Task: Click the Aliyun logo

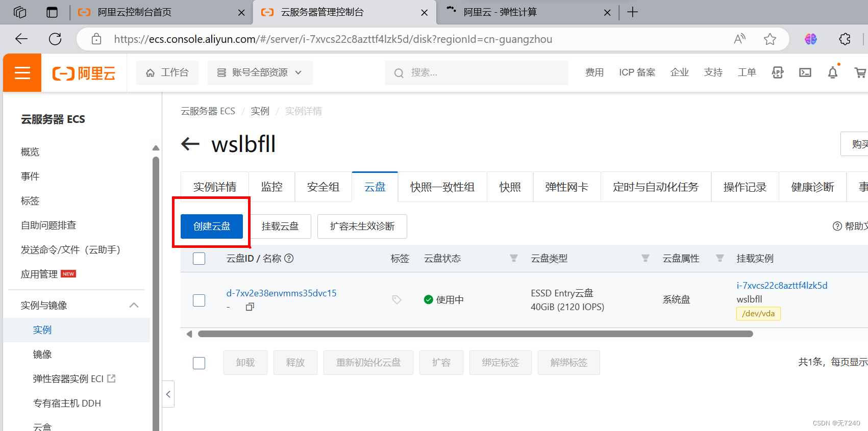Action: pos(84,73)
